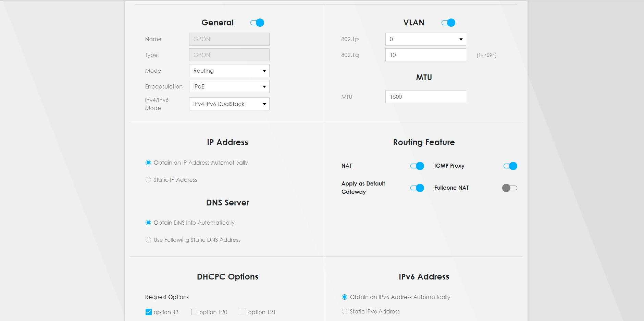Tick the option 121 checkbox
The image size is (644, 321).
[243, 312]
